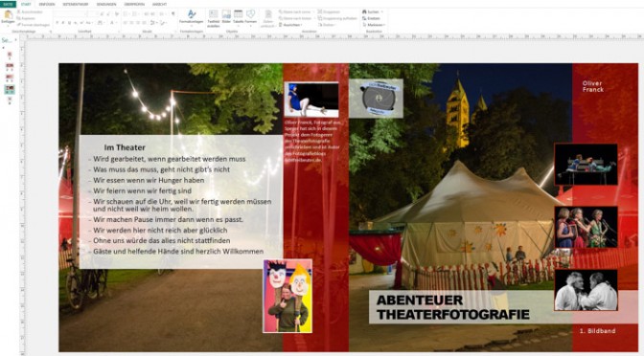Image resolution: width=644 pixels, height=356 pixels.
Task: Click Format übertragen painter
Action: pos(34,25)
